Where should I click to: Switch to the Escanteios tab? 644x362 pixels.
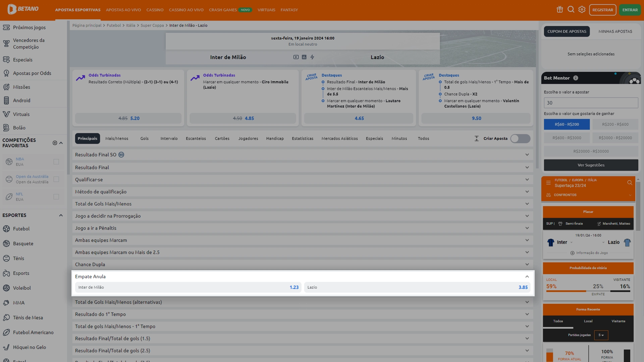click(x=196, y=139)
